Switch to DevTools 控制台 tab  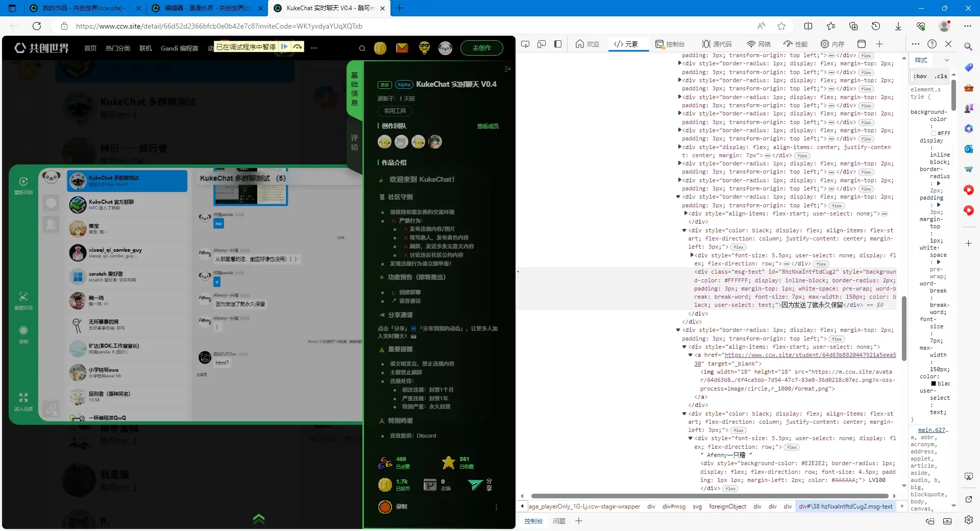[x=670, y=44]
